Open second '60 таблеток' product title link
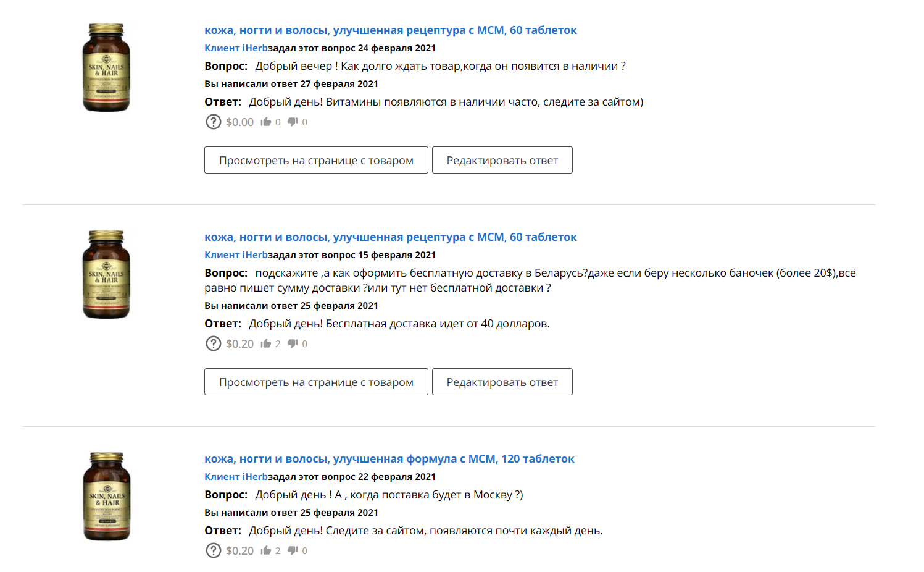This screenshot has width=924, height=572. point(391,237)
